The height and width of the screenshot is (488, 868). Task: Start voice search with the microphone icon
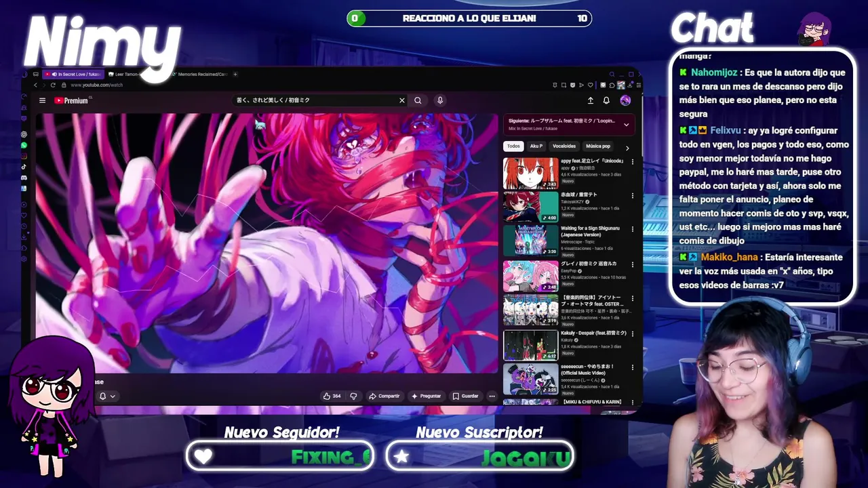[x=440, y=100]
